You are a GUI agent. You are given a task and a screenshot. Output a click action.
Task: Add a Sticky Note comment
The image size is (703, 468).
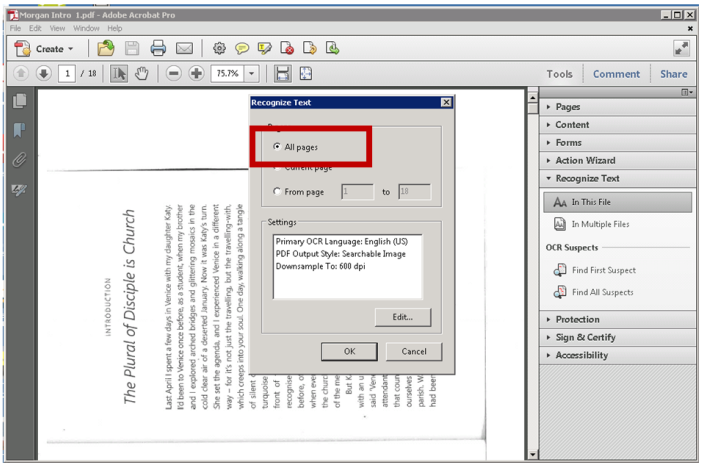242,48
